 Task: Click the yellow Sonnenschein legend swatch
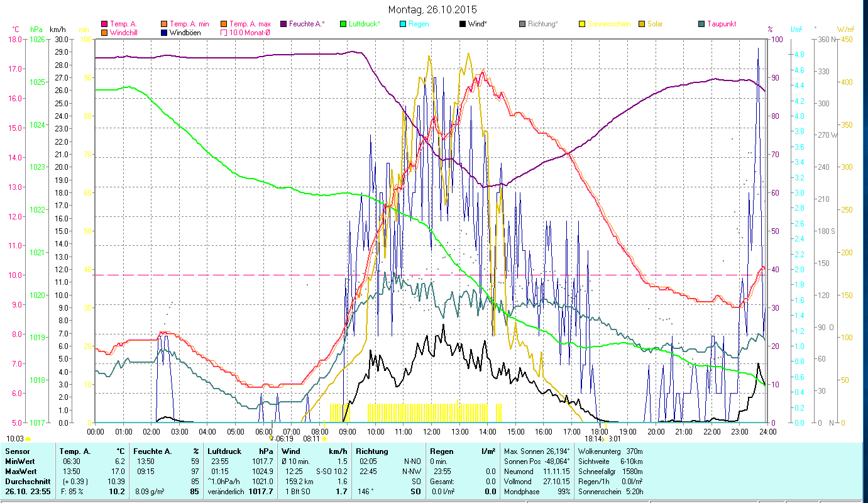point(582,24)
